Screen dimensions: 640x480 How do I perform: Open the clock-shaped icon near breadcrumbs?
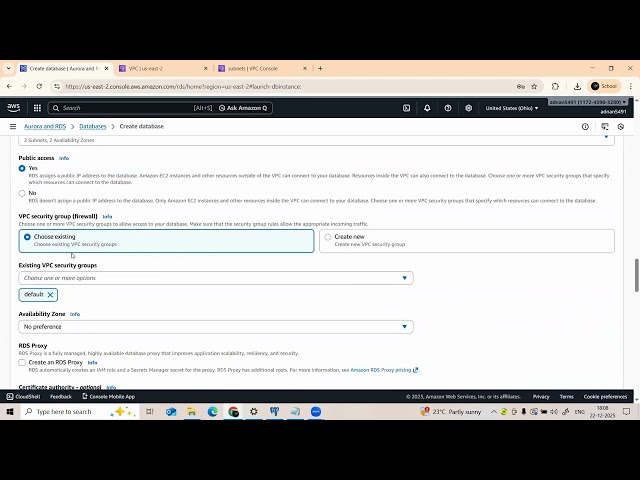point(621,127)
